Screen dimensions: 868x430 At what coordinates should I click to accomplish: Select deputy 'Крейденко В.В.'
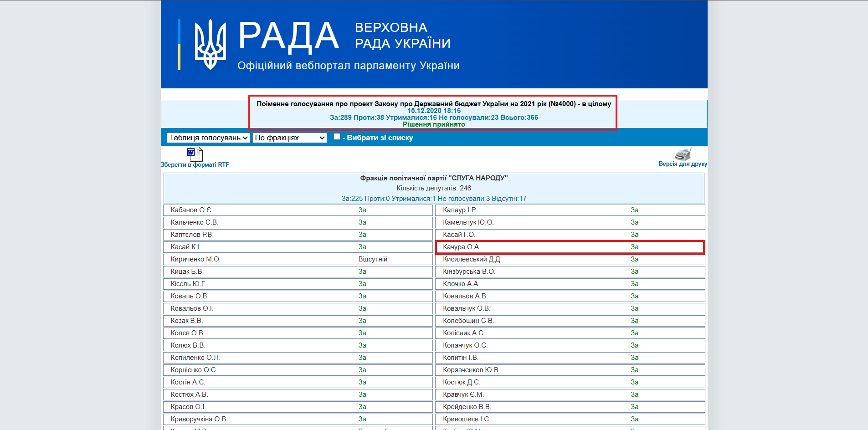point(467,407)
